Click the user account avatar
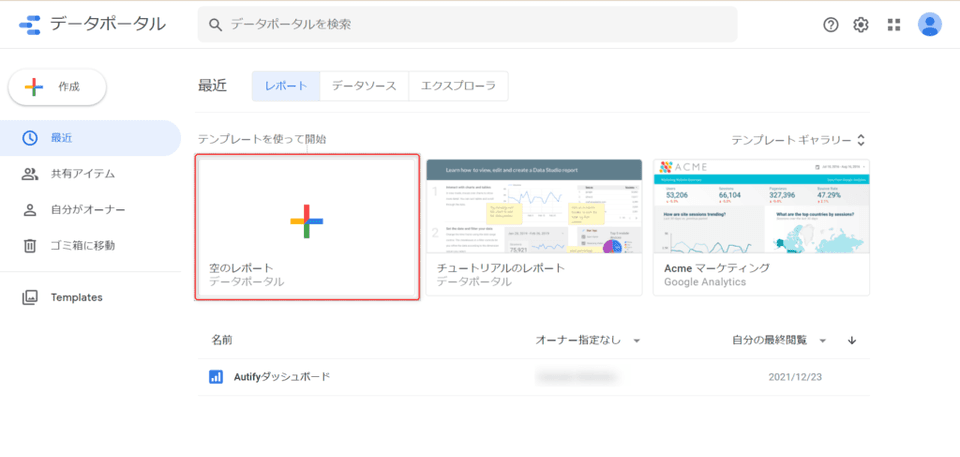Viewport: 960px width, 457px height. coord(930,25)
